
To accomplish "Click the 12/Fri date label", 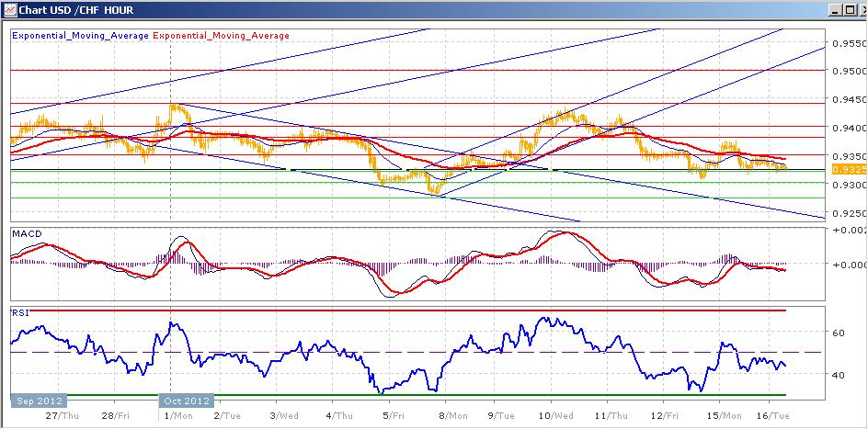I will tap(664, 415).
